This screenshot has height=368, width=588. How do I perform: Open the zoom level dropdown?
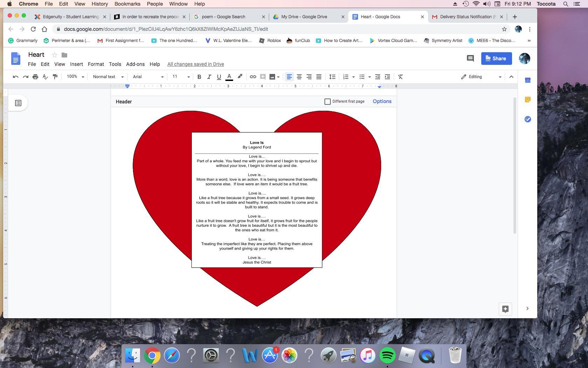pos(76,77)
